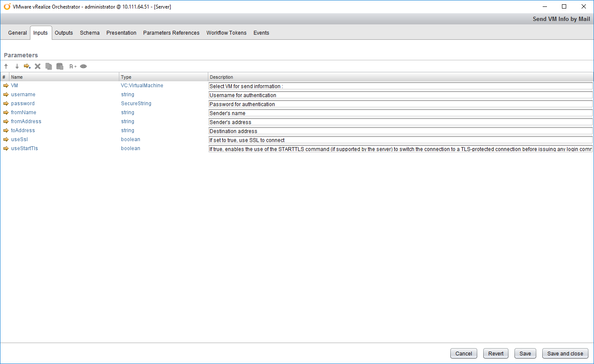The image size is (594, 364).
Task: Click the eye icon in the parameters toolbar
Action: [x=83, y=66]
